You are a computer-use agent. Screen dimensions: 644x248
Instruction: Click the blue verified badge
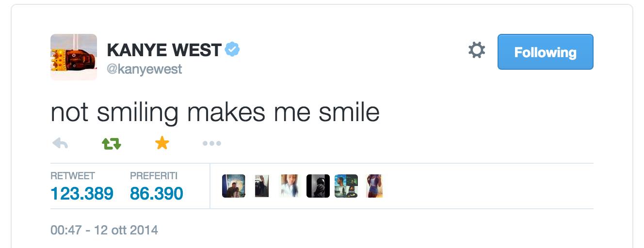click(x=232, y=49)
